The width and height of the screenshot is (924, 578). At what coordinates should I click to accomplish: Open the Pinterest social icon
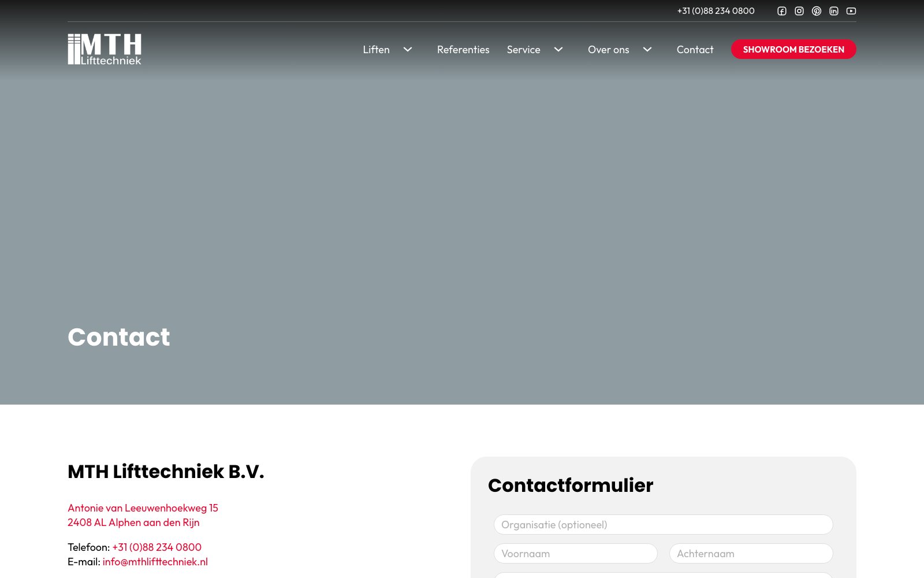tap(817, 11)
